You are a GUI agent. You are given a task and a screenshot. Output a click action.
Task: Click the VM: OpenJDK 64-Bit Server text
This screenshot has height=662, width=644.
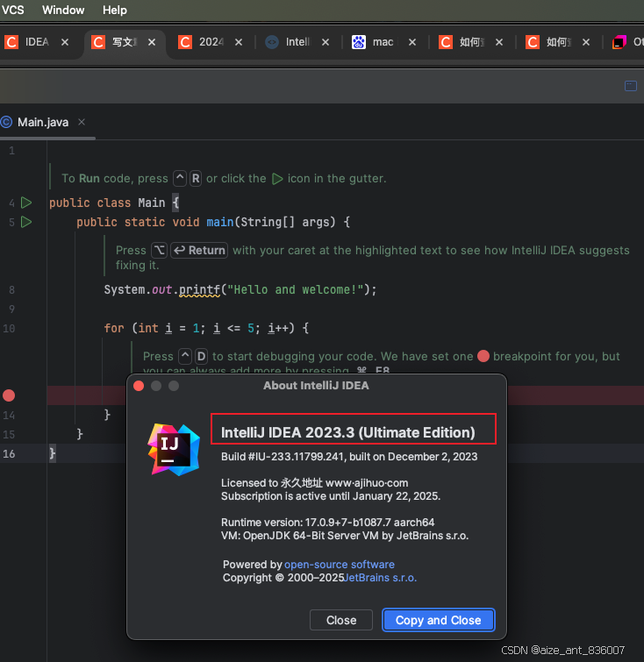[x=345, y=536]
